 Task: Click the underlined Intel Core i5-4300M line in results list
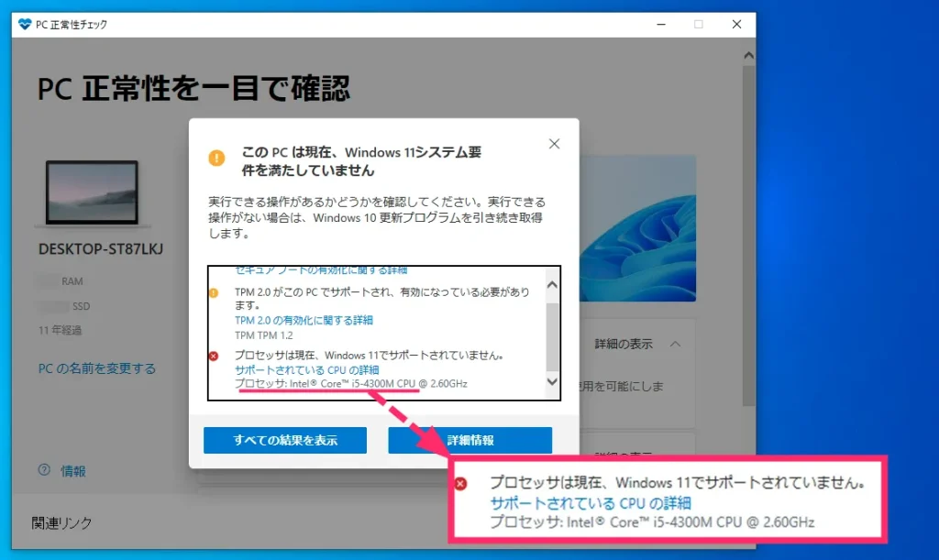(x=351, y=384)
